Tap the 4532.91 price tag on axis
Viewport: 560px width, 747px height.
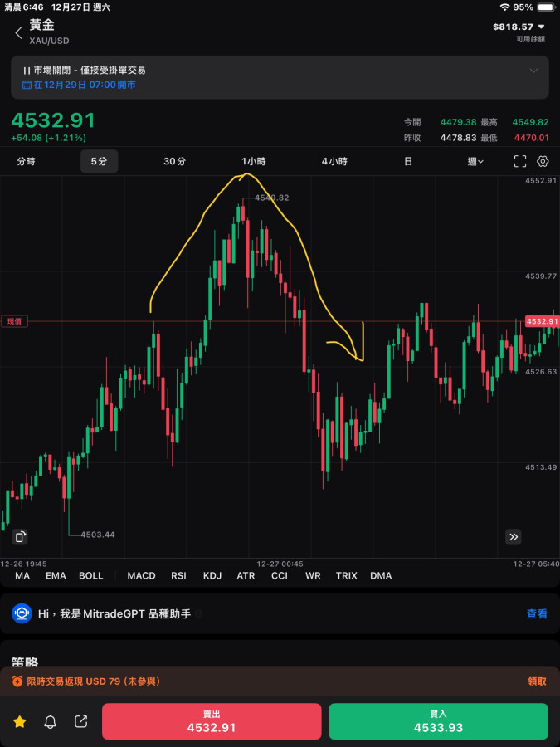(542, 321)
